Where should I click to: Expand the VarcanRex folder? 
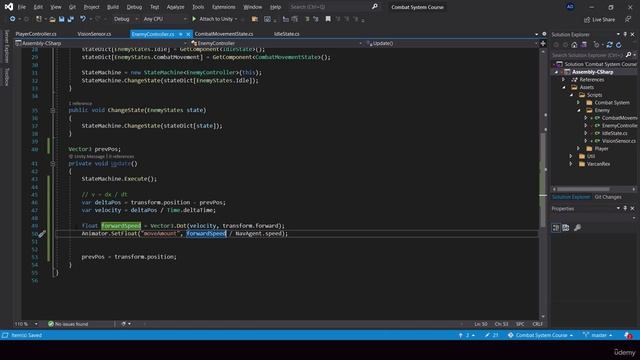[x=571, y=164]
